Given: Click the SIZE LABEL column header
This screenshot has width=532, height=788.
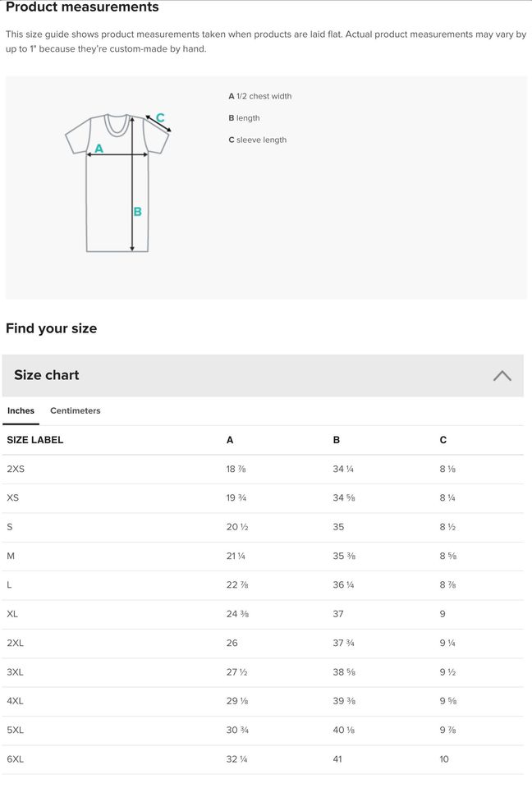Looking at the screenshot, I should tap(35, 440).
